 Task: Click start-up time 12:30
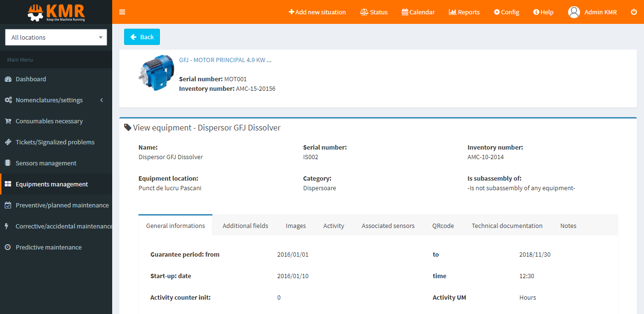coord(527,276)
